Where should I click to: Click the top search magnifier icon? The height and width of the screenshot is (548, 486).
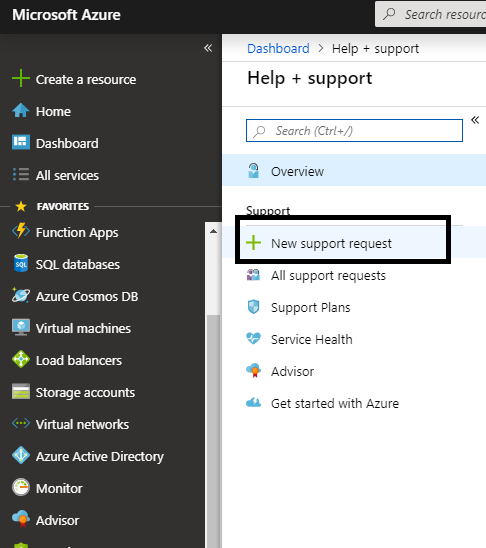389,14
